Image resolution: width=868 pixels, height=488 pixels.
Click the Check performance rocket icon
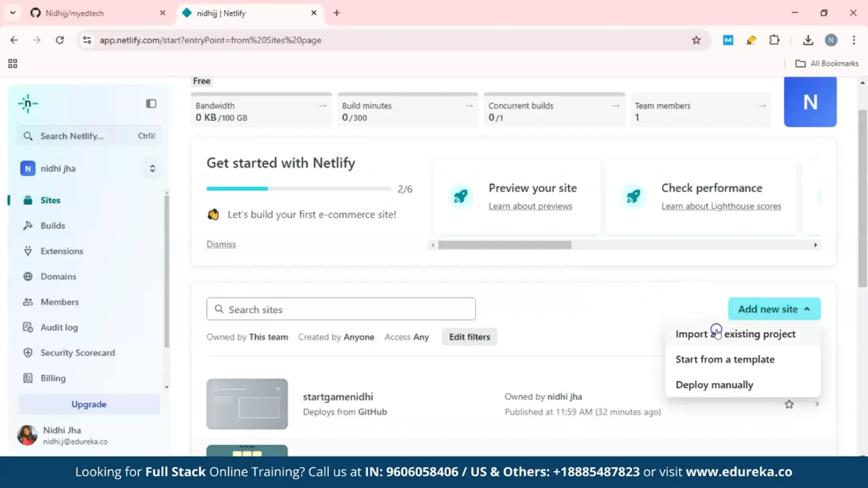click(x=633, y=196)
